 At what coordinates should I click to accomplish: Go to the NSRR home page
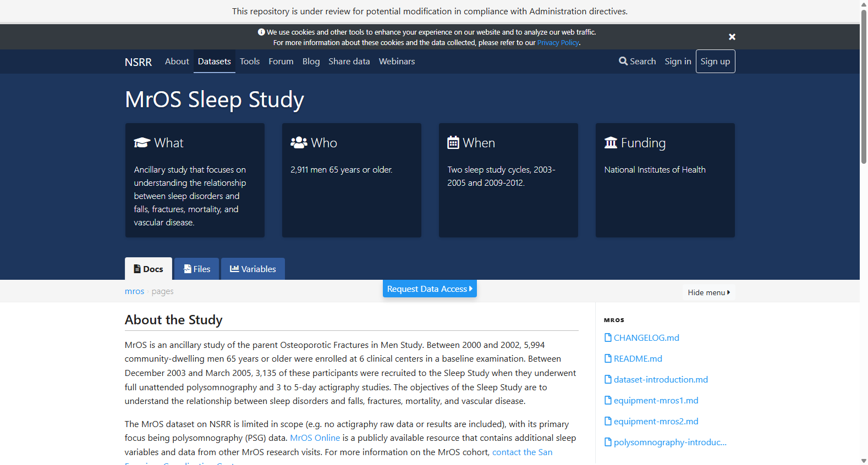click(x=138, y=62)
